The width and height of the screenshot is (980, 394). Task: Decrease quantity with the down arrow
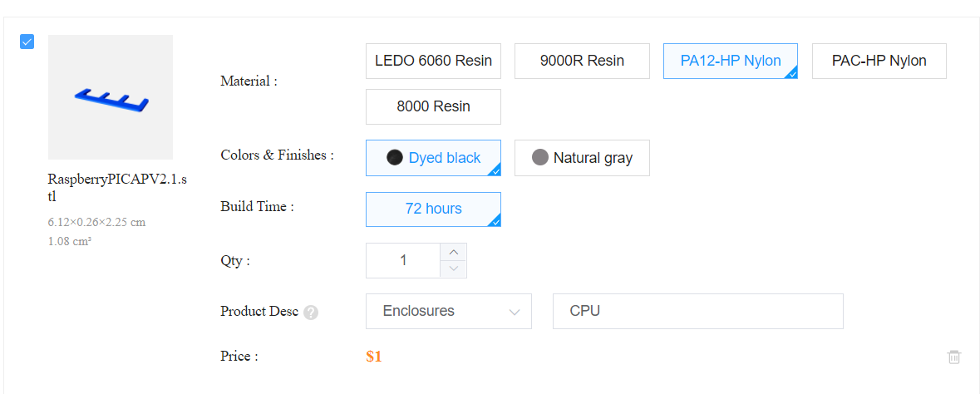[454, 269]
